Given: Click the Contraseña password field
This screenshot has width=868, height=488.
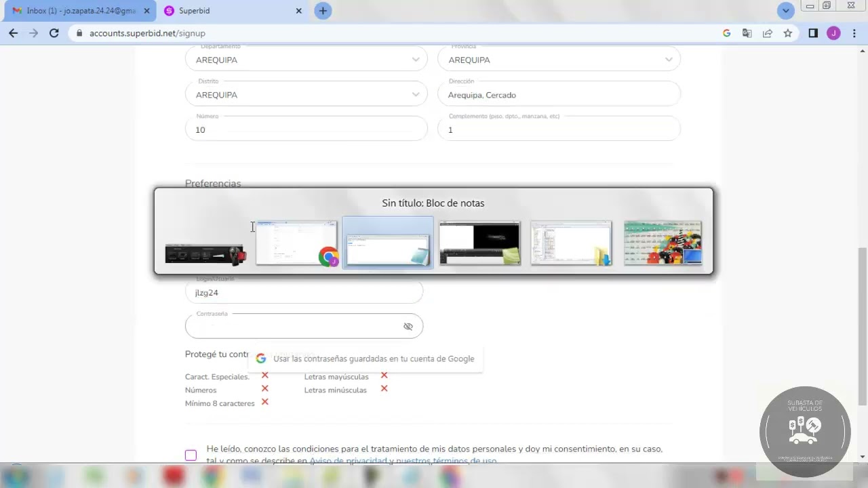Looking at the screenshot, I should [x=304, y=326].
